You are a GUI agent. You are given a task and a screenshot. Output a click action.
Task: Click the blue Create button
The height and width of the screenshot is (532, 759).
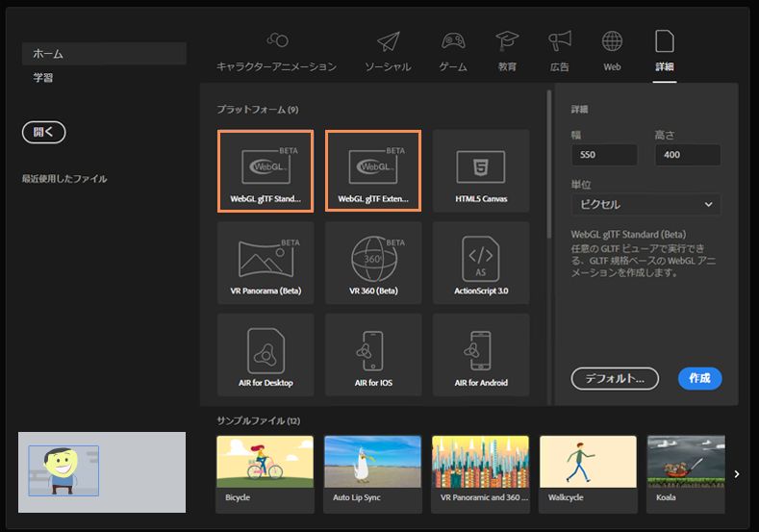(700, 378)
